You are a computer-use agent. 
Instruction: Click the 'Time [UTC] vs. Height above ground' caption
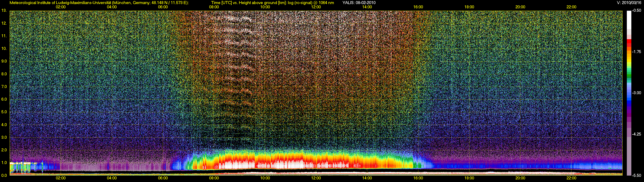[272, 3]
